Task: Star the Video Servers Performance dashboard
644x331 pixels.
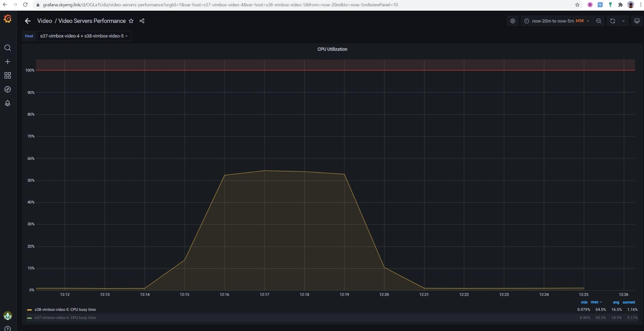Action: [131, 21]
